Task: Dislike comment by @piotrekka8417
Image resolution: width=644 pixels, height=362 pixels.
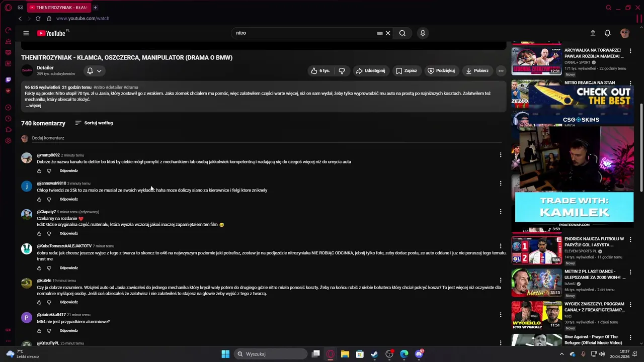Action: pos(49,331)
